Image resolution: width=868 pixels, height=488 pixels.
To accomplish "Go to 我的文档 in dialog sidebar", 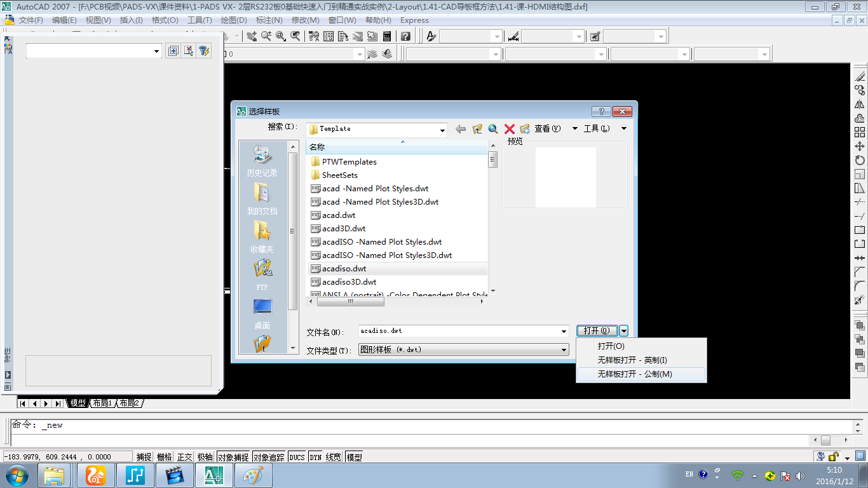I will tap(262, 200).
